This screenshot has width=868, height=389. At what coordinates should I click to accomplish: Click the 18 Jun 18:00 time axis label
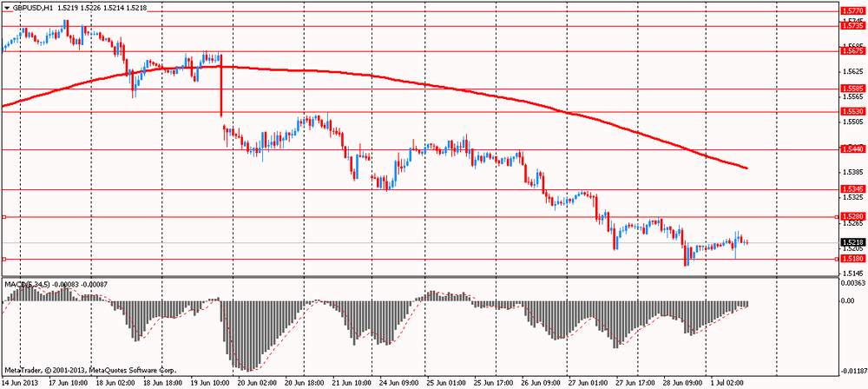click(161, 382)
